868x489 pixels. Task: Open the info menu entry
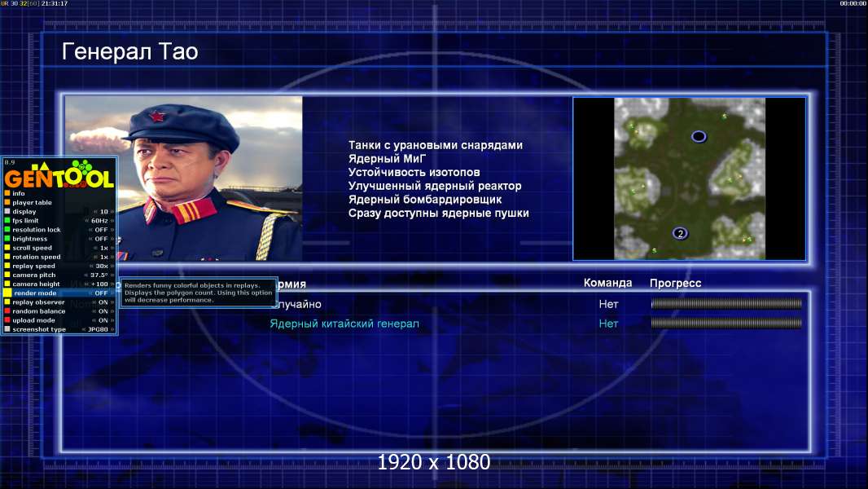pos(18,193)
